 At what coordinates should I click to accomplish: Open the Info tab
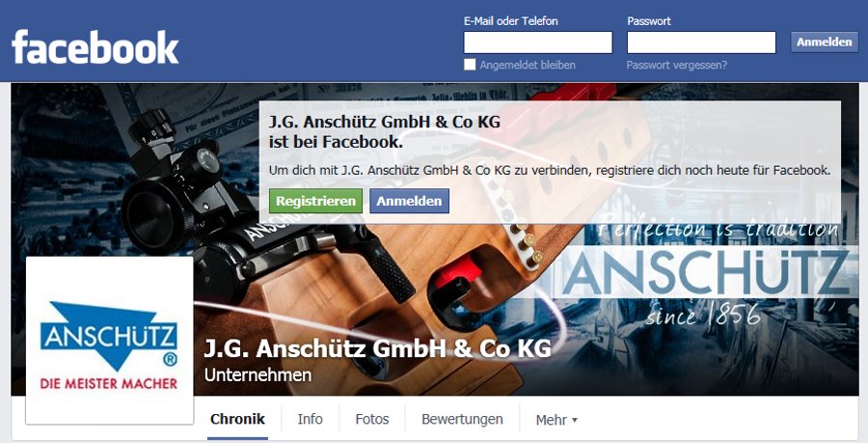[310, 419]
